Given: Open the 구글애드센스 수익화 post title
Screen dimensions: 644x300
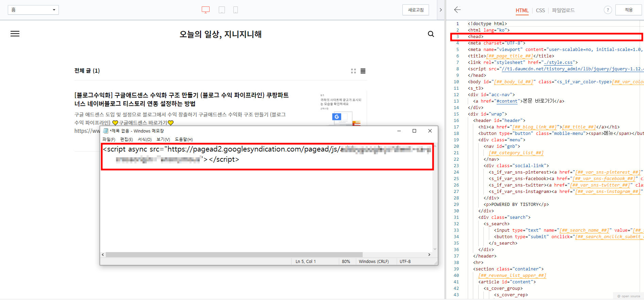Looking at the screenshot, I should 181,99.
